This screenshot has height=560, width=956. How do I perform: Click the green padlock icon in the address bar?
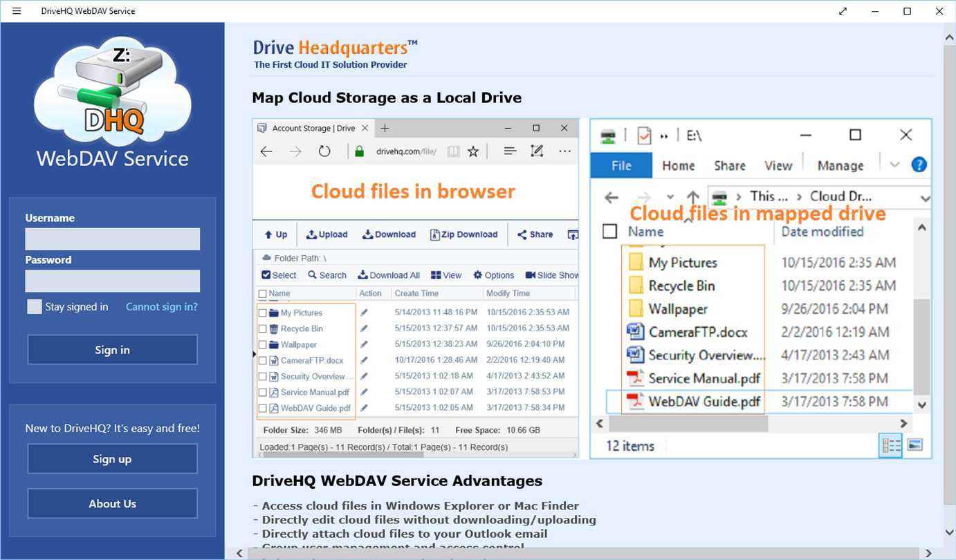click(359, 151)
